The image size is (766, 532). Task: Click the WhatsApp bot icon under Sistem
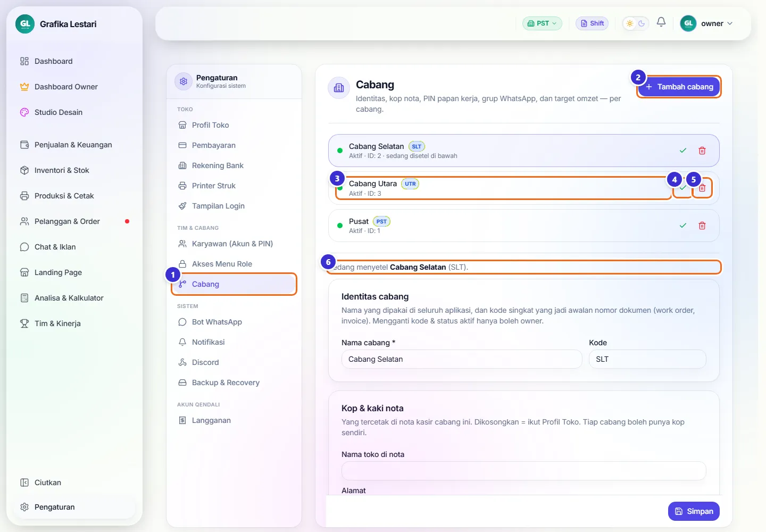pyautogui.click(x=182, y=322)
